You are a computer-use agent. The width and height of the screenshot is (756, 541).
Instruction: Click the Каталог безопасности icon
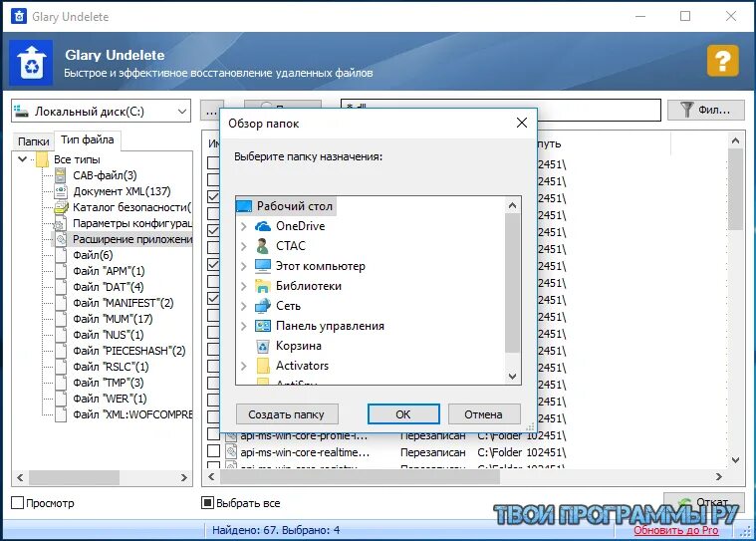(x=61, y=207)
